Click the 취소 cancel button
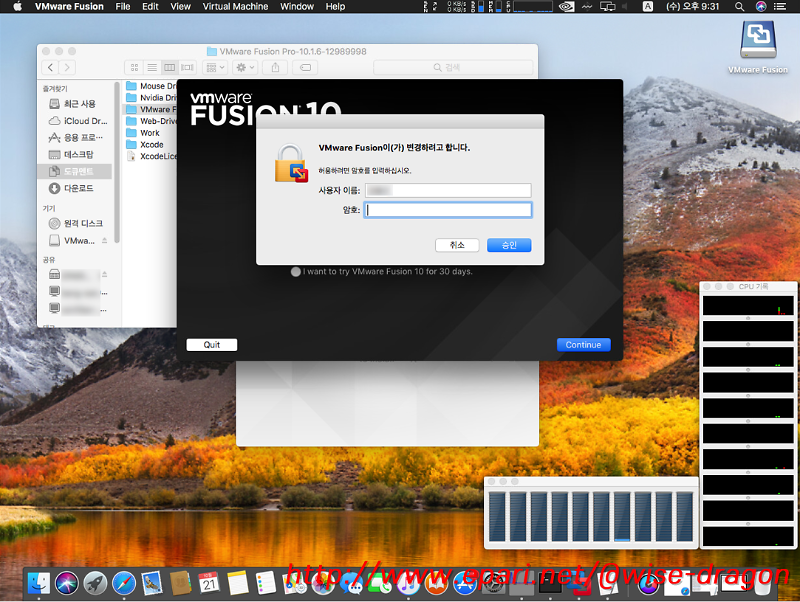Viewport: 800px width, 602px height. (457, 245)
